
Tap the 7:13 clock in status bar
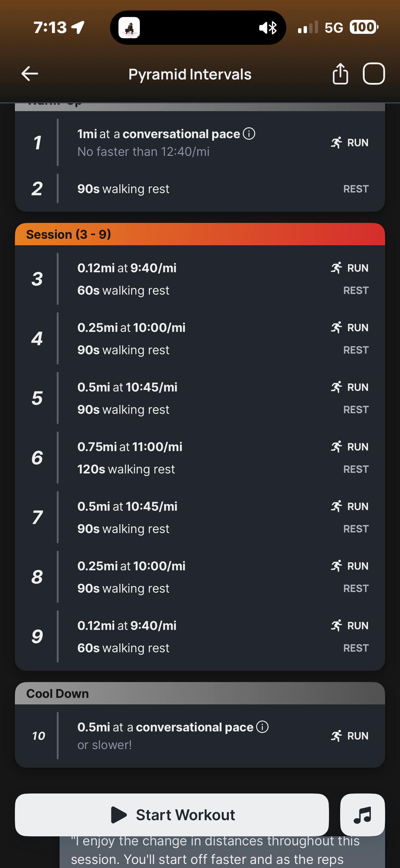coord(50,27)
